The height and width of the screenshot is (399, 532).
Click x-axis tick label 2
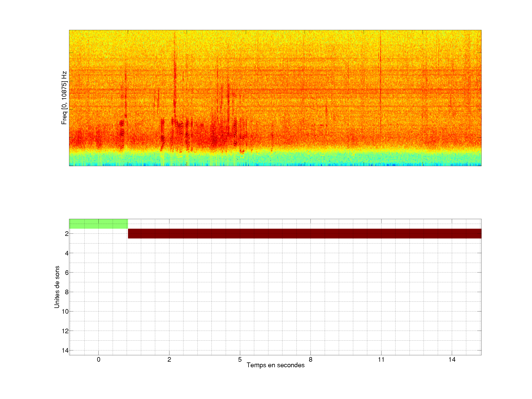point(169,359)
